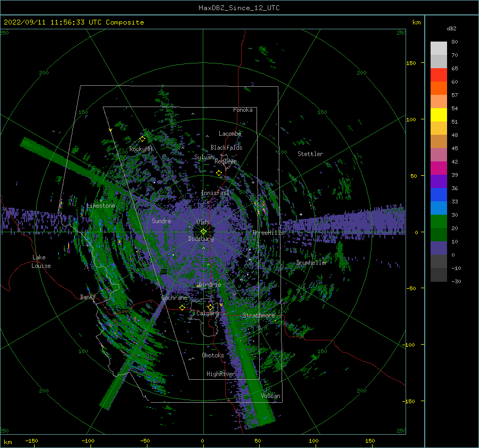
Task: Click the Okotoks label
Action: [213, 355]
